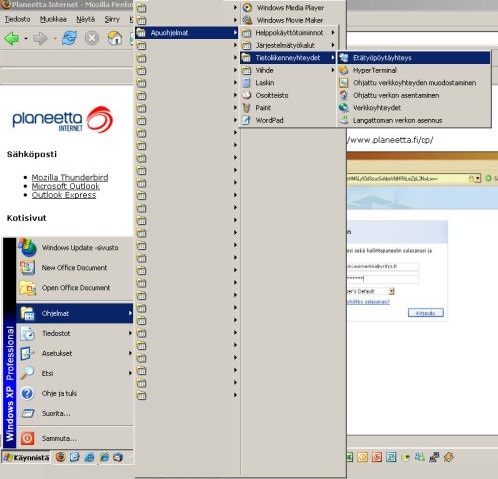The image size is (498, 479).
Task: Open language dropdown in login form
Action: [391, 291]
